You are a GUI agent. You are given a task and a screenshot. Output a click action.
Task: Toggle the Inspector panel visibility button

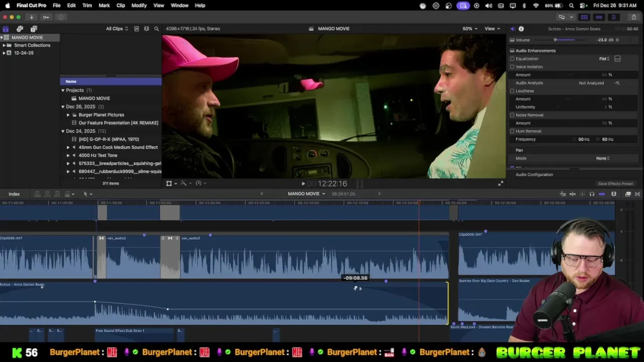613,17
